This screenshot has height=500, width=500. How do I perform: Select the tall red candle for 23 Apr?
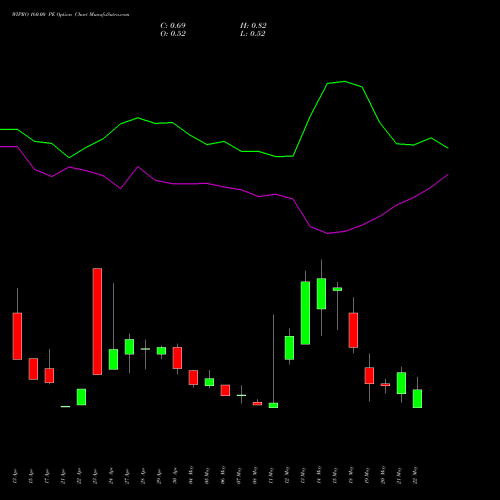click(x=97, y=321)
